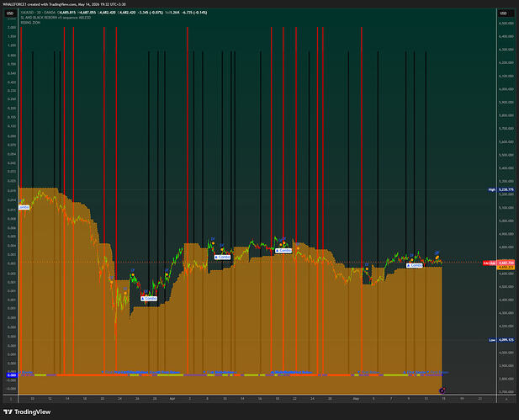Select the orange price label on the right scale
The width and height of the screenshot is (519, 420).
pos(506,267)
